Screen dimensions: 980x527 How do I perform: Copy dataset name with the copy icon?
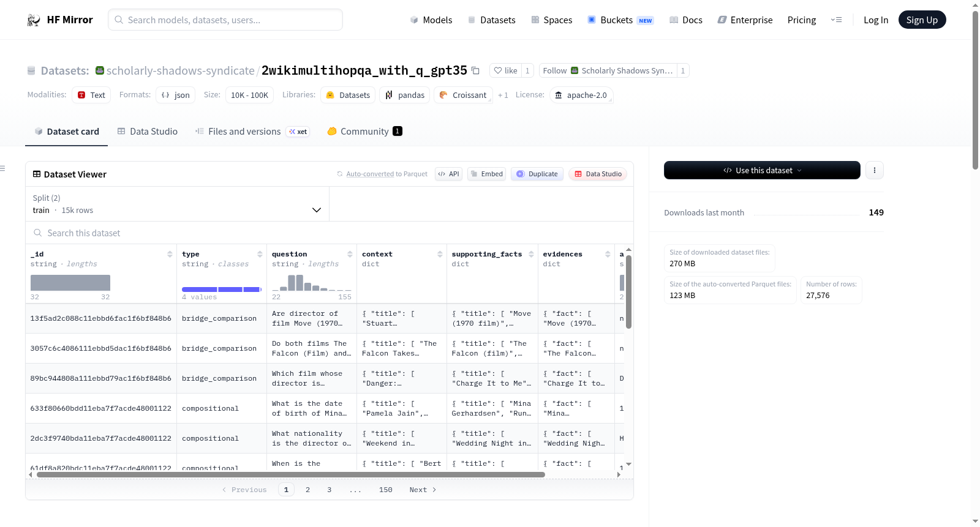pos(475,70)
